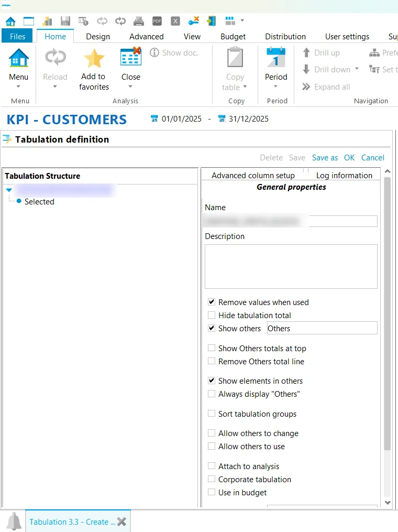Screen dimensions: 398x532
Task: Expand the Drill down dropdown arrow
Action: [x=357, y=69]
